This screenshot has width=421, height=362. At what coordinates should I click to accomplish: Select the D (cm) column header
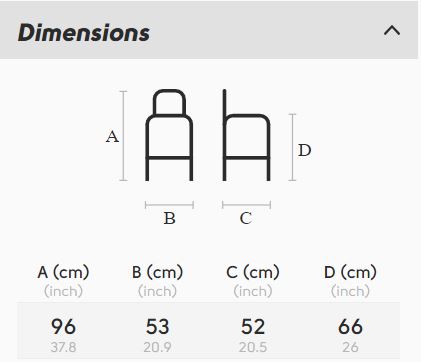tap(350, 272)
